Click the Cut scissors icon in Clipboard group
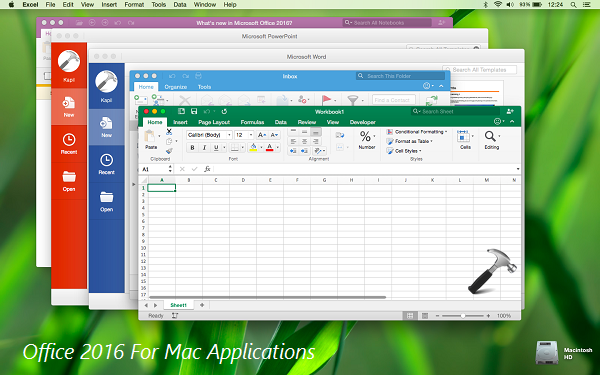 click(169, 132)
